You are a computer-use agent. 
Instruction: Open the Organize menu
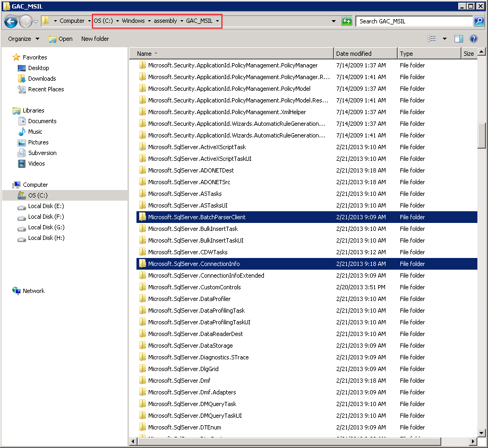coord(24,39)
